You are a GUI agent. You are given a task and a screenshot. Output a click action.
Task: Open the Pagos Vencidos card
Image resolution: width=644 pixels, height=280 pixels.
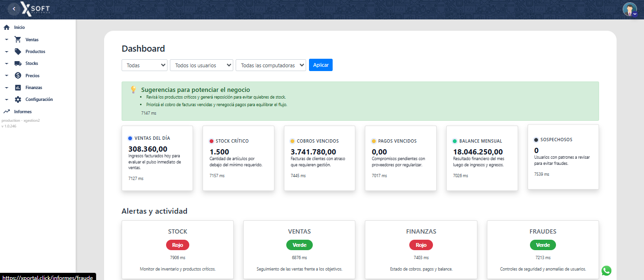click(401, 158)
